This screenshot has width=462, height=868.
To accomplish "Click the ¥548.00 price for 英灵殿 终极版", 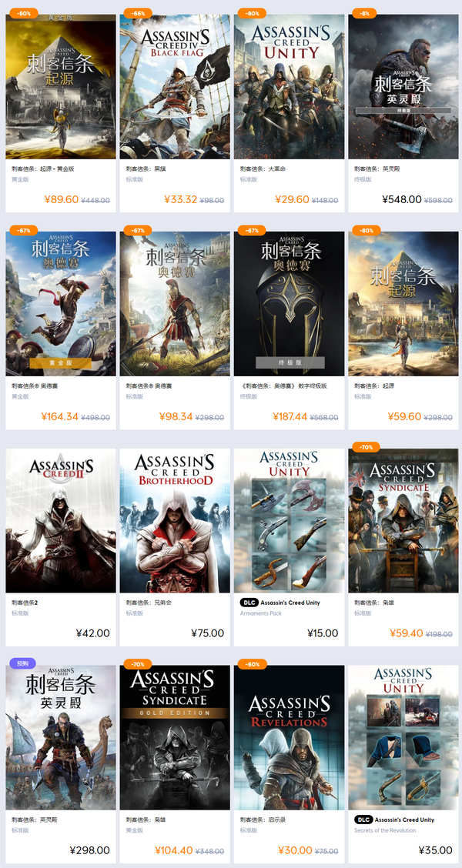I will (401, 199).
